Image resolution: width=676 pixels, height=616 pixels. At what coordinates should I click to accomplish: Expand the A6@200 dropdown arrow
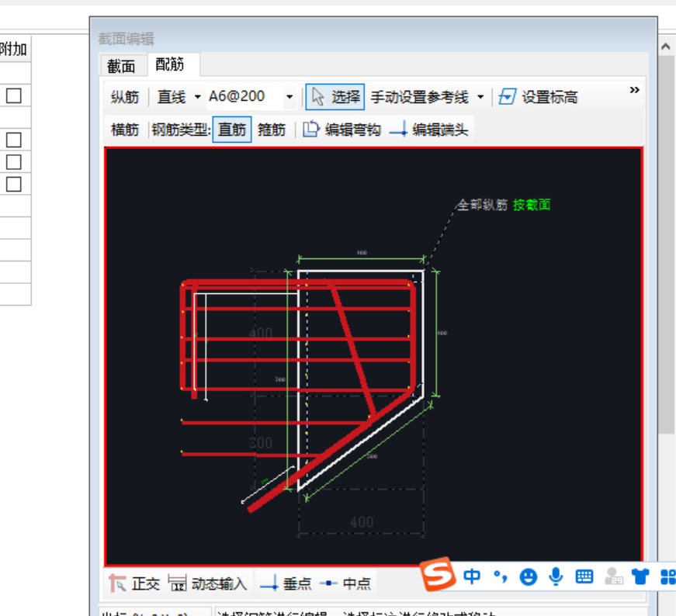[x=289, y=97]
